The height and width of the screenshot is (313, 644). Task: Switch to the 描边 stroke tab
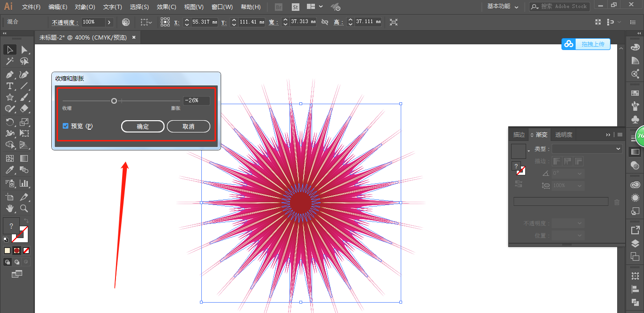point(519,135)
